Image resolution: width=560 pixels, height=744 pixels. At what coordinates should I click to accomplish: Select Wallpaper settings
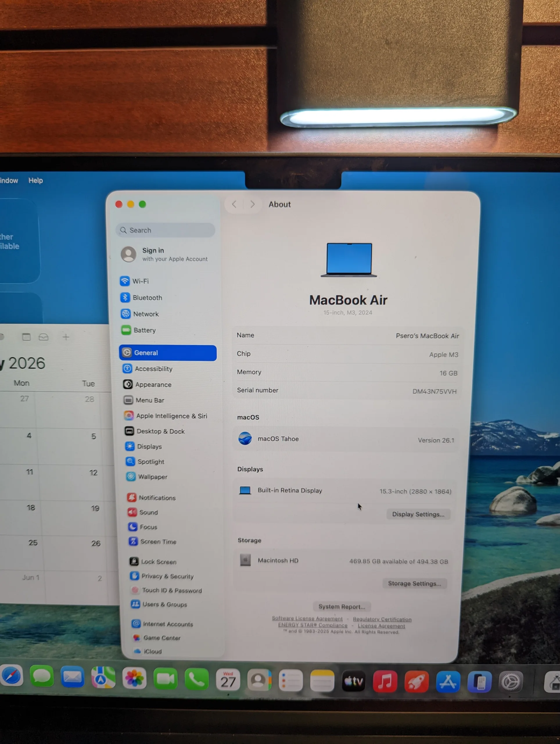(147, 477)
